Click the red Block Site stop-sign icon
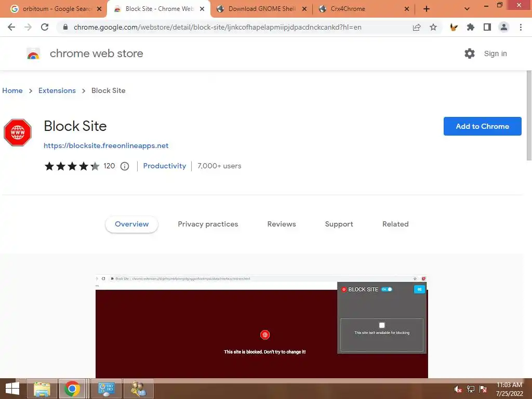Screen dimensions: 532x399 [x=18, y=132]
